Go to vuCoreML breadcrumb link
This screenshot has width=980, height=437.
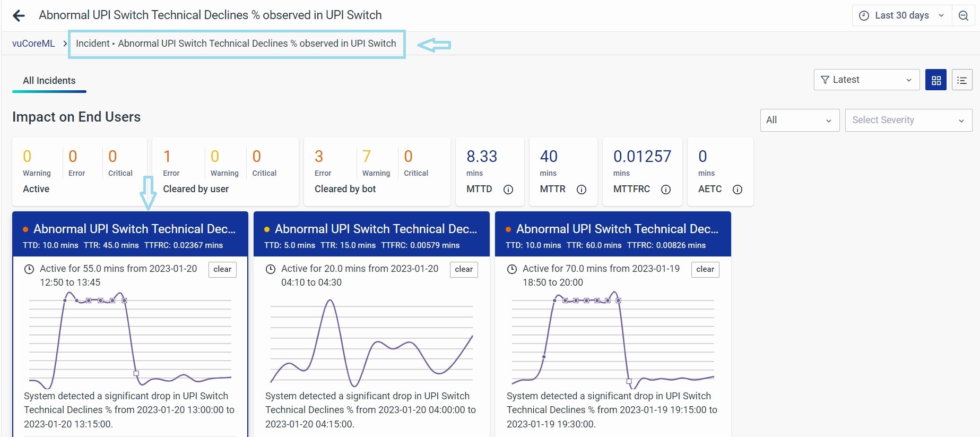pyautogui.click(x=33, y=44)
